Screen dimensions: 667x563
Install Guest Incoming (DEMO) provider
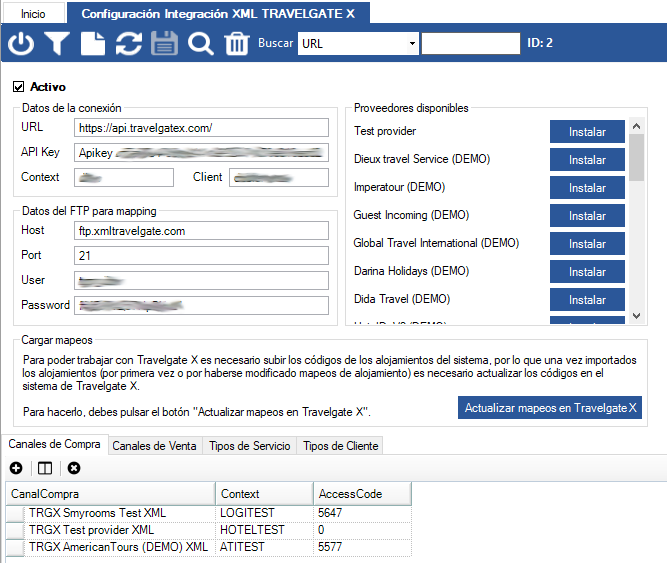[x=587, y=216]
